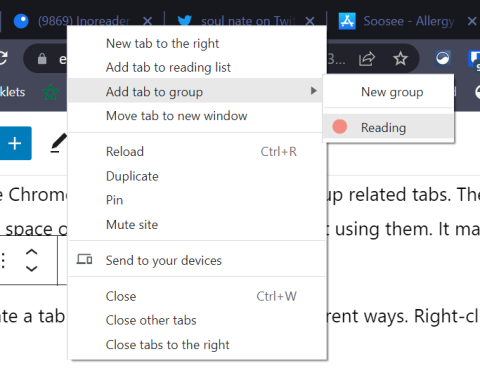Click the Inoreader tab favicon
Viewport: 480px width, 380px height.
point(21,21)
